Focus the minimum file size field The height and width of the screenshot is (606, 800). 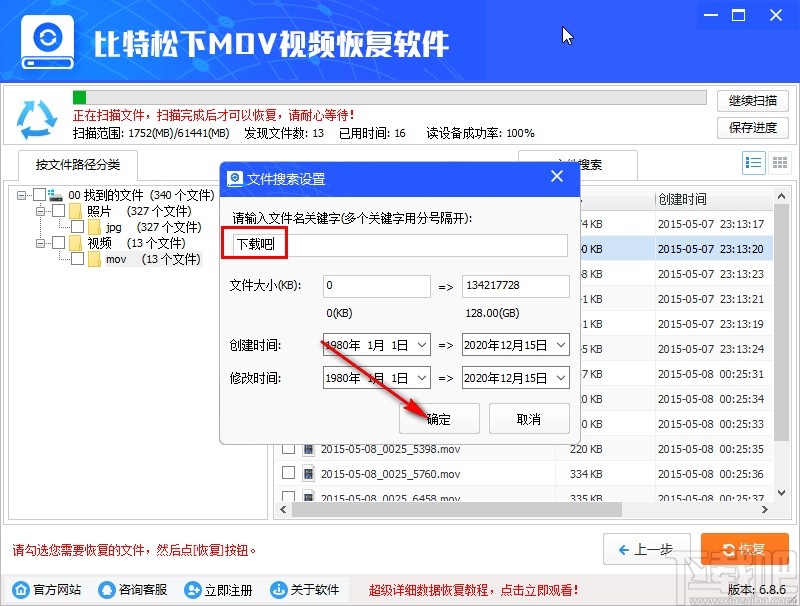tap(377, 286)
